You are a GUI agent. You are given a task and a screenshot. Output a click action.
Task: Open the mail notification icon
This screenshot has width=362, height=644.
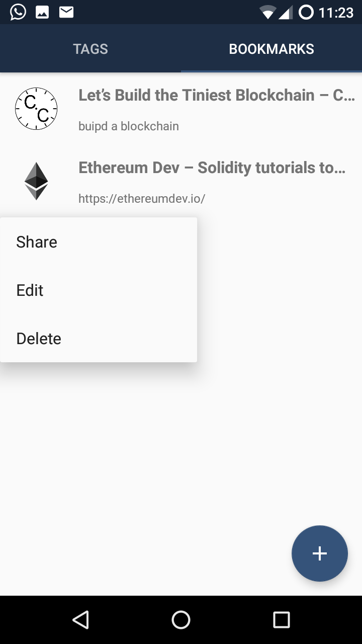click(x=66, y=12)
